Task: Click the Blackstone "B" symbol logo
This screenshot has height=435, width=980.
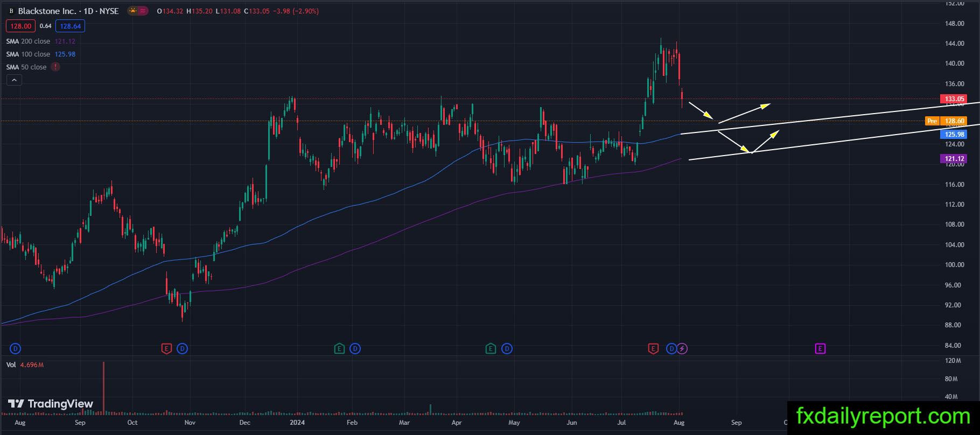Action: pyautogui.click(x=11, y=11)
